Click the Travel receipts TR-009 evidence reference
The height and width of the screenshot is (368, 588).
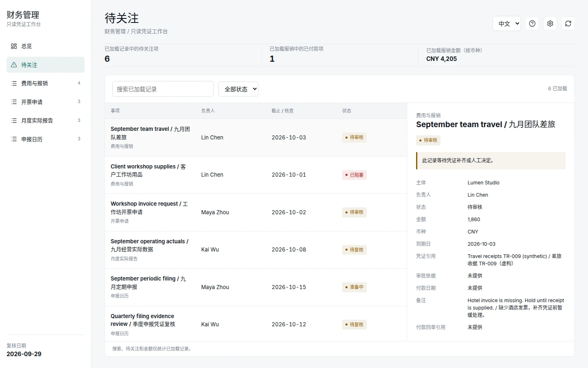pos(514,260)
